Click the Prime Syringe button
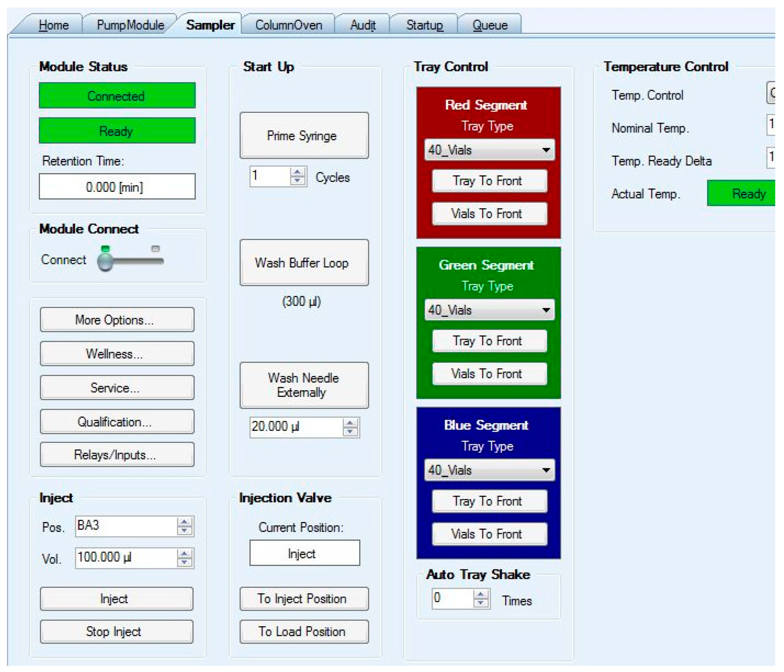784x672 pixels. click(304, 135)
